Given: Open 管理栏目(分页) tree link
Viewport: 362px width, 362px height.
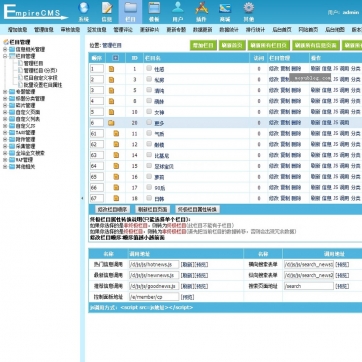Looking at the screenshot, I should 40,70.
